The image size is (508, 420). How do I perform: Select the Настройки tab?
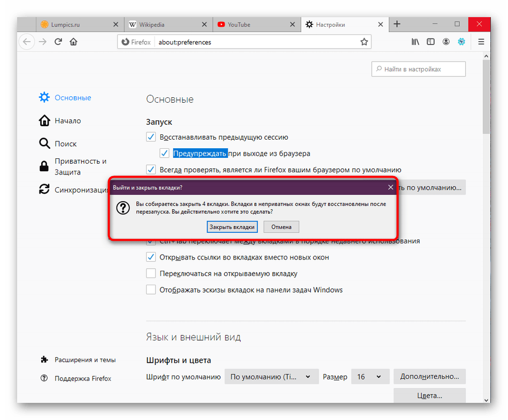click(345, 25)
